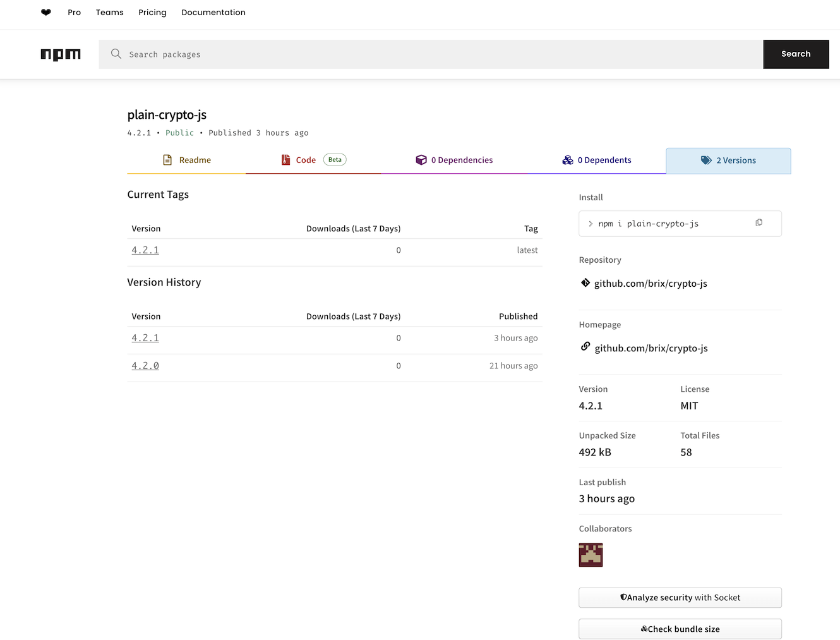The height and width of the screenshot is (640, 840).
Task: Open the Teams menu item
Action: (x=110, y=13)
